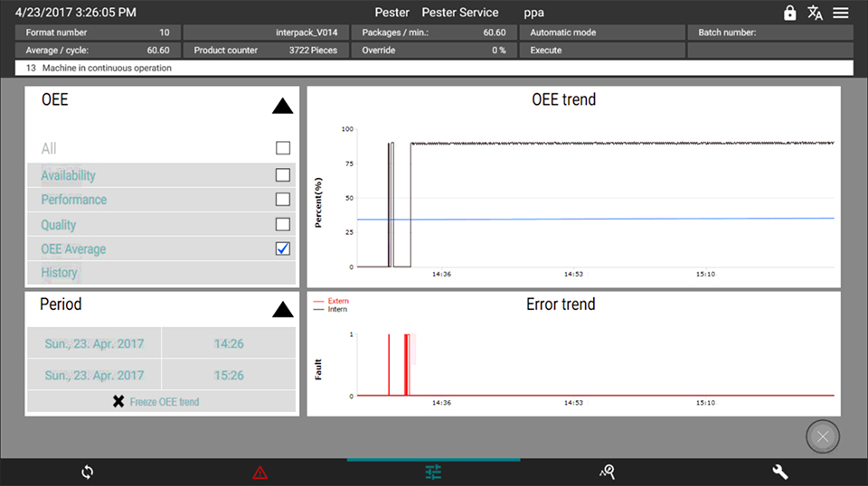Image resolution: width=868 pixels, height=486 pixels.
Task: Select the end date Sun., 23. Apr. 2017 above Freeze
Action: [94, 375]
